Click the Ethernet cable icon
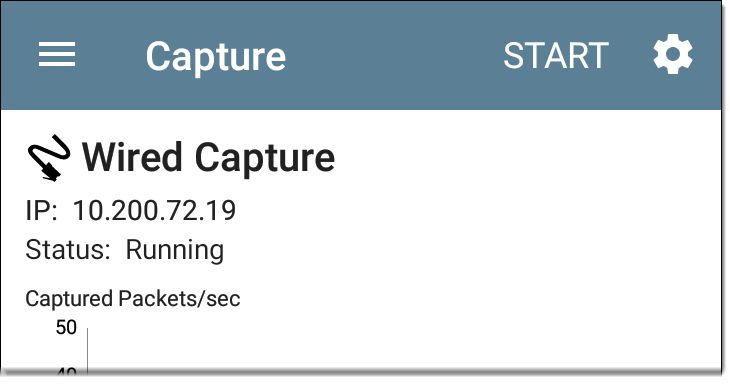 tap(49, 157)
